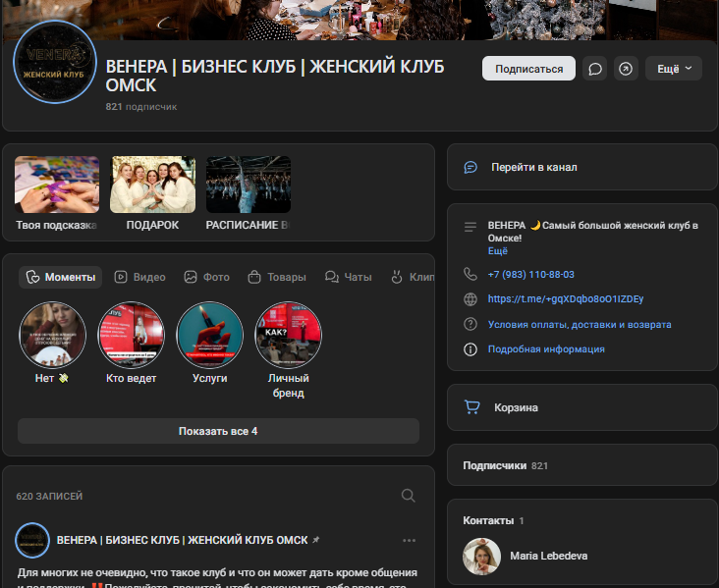
Task: Click the question mark icon by payment terms
Action: pyautogui.click(x=470, y=324)
